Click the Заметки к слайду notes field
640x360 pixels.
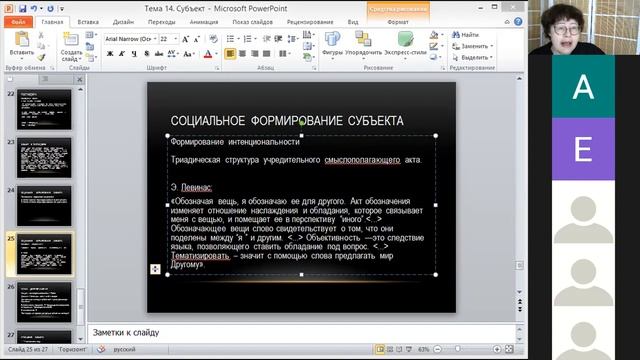[301, 333]
